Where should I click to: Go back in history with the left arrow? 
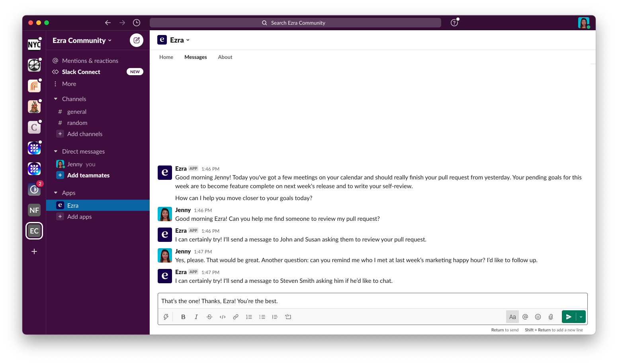pos(108,23)
